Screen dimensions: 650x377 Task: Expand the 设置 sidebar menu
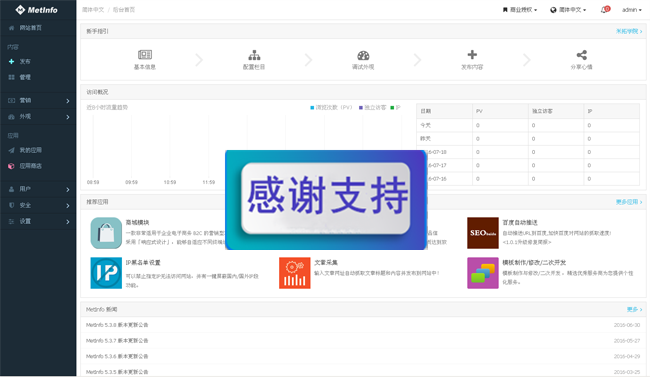pyautogui.click(x=38, y=221)
